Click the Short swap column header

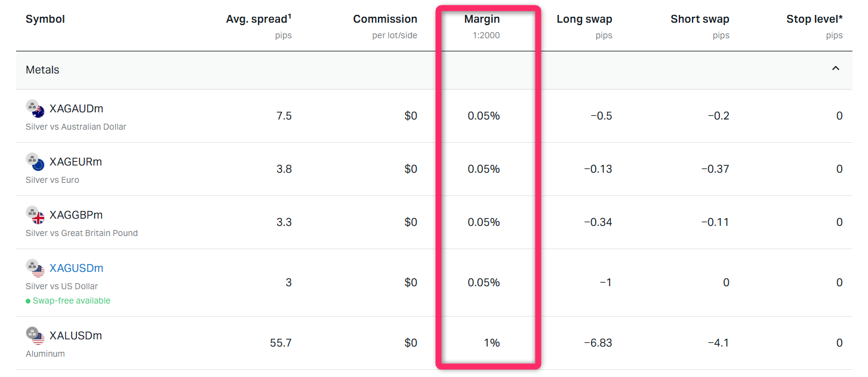700,19
